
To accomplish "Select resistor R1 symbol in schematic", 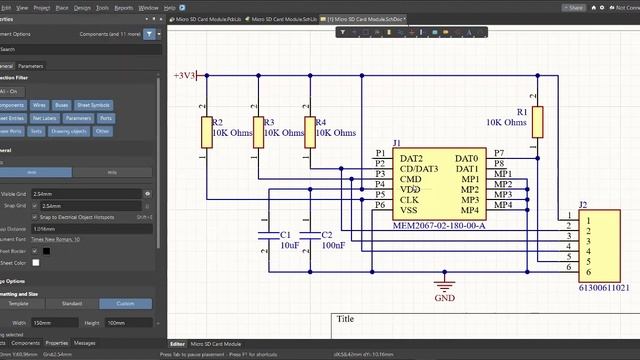I will [538, 122].
